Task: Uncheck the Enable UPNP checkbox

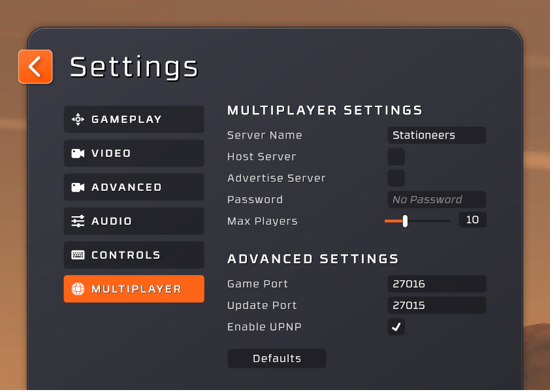Action: [x=396, y=327]
